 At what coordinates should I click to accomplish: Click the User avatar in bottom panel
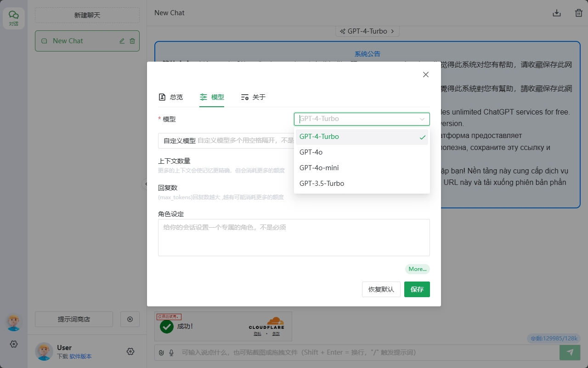44,351
